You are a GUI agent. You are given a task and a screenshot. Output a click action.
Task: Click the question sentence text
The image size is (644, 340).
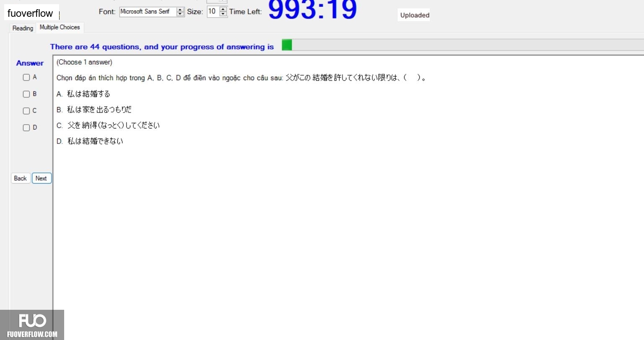241,78
